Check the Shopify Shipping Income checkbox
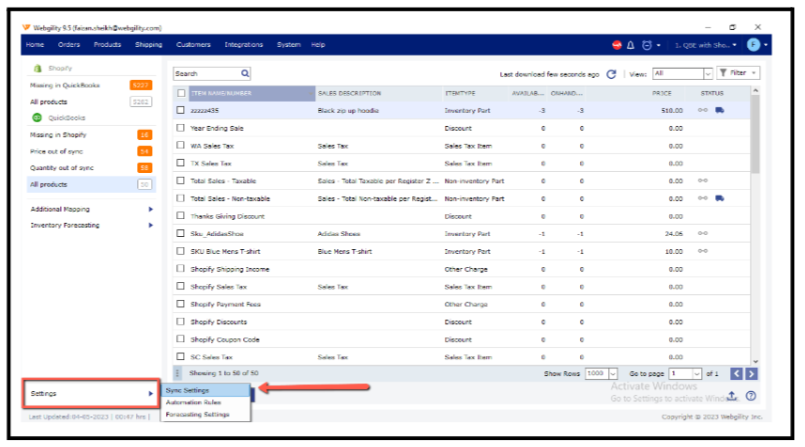This screenshot has height=447, width=805. click(x=180, y=268)
